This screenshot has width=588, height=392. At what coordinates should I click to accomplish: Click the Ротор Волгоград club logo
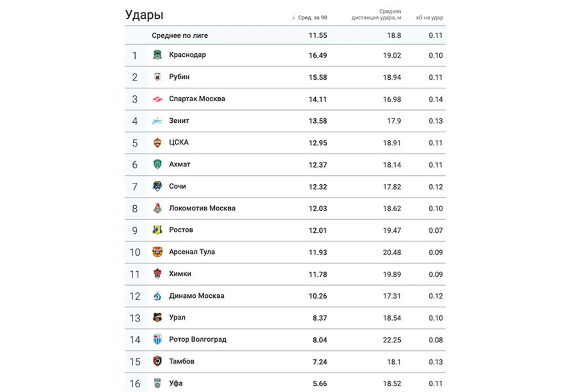[x=157, y=339]
